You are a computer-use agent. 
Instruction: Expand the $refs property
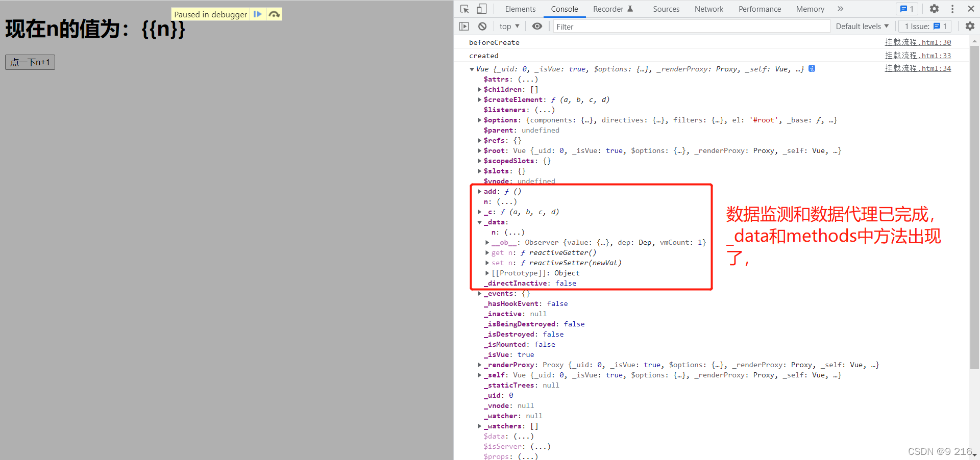click(479, 141)
